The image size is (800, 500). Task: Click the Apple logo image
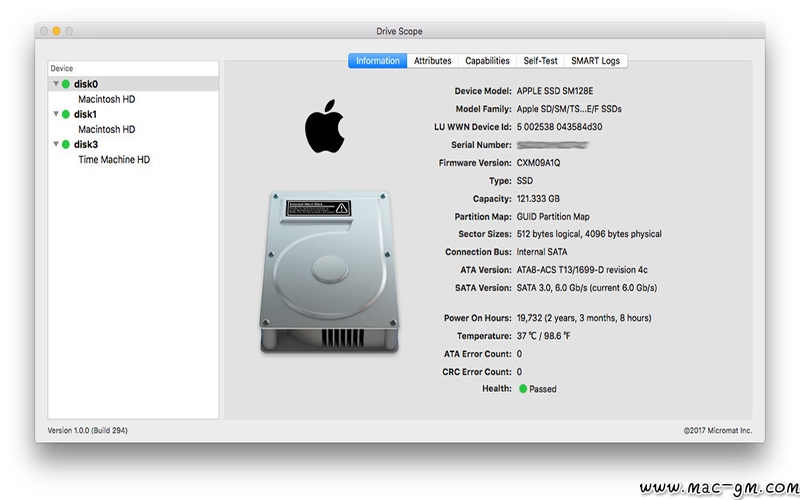tap(324, 126)
